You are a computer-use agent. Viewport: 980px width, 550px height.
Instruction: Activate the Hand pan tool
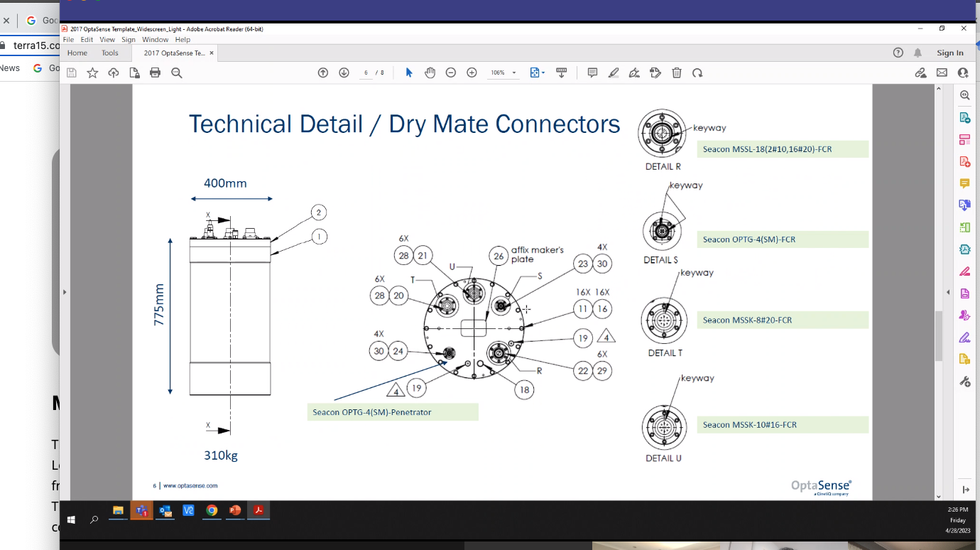coord(430,72)
